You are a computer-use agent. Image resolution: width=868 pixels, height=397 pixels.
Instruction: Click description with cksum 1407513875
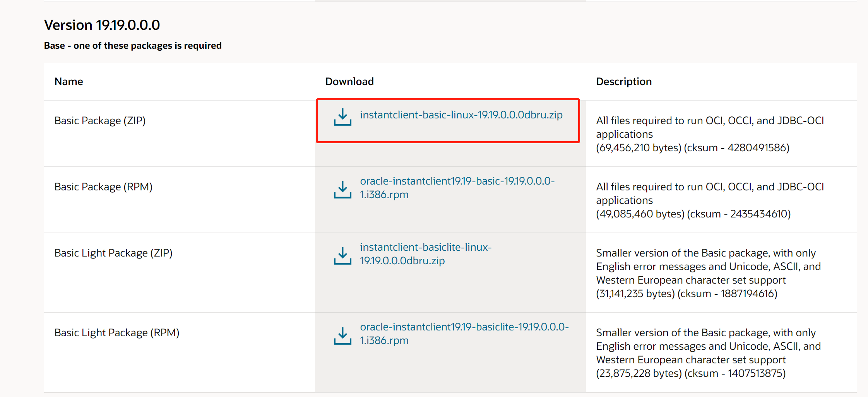click(x=708, y=353)
